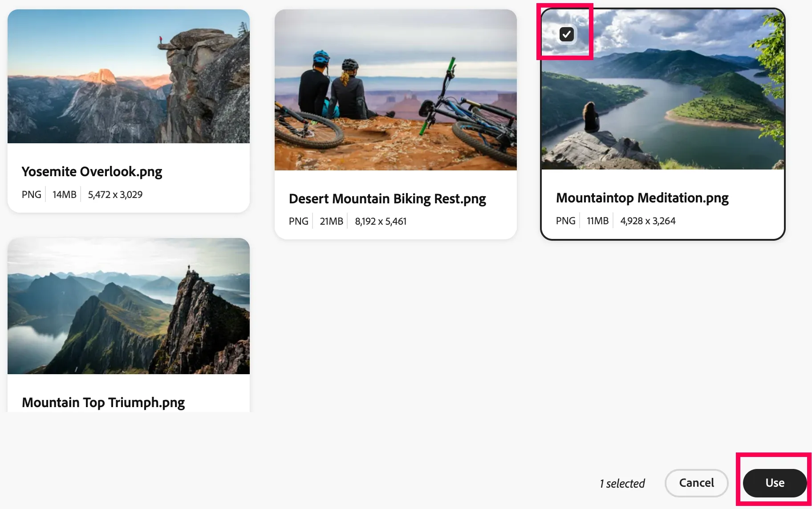Click the Mountaintop Meditation lake photo
Viewport: 812px width, 509px height.
(x=663, y=89)
